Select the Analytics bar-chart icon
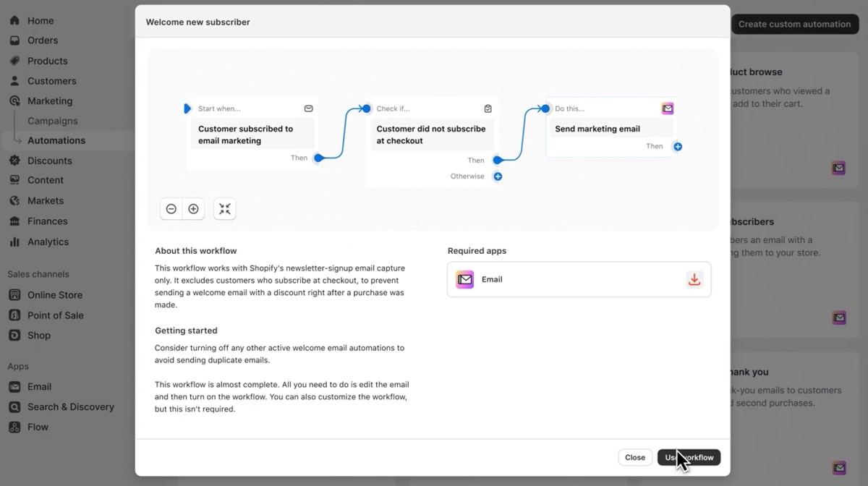 15,242
